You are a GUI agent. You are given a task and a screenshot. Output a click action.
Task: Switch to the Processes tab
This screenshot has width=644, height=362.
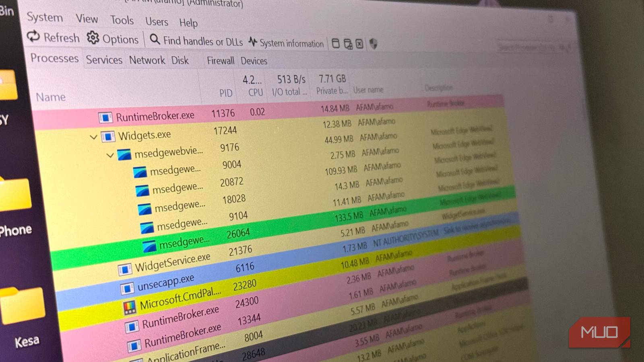[x=55, y=58]
